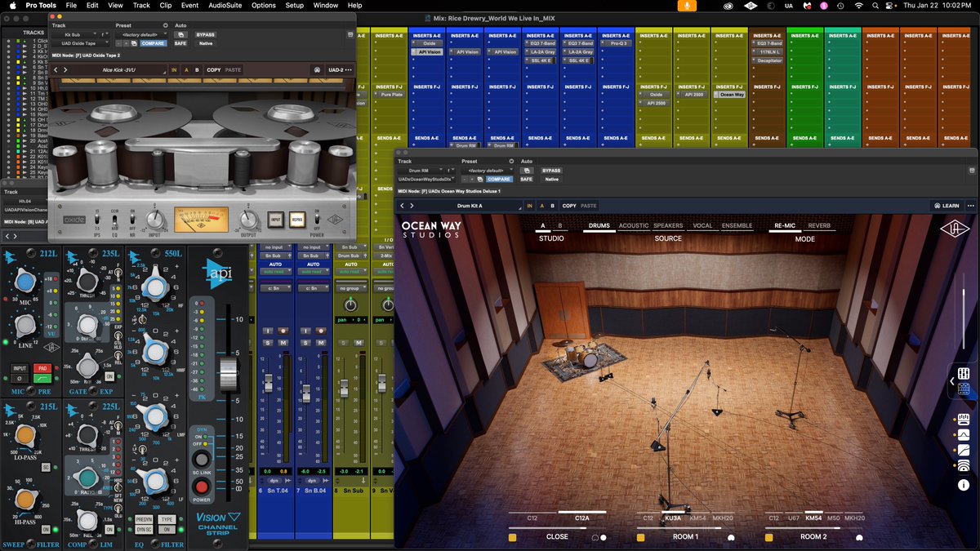
Task: Click the API Vision SC LINK button
Action: pos(201,460)
